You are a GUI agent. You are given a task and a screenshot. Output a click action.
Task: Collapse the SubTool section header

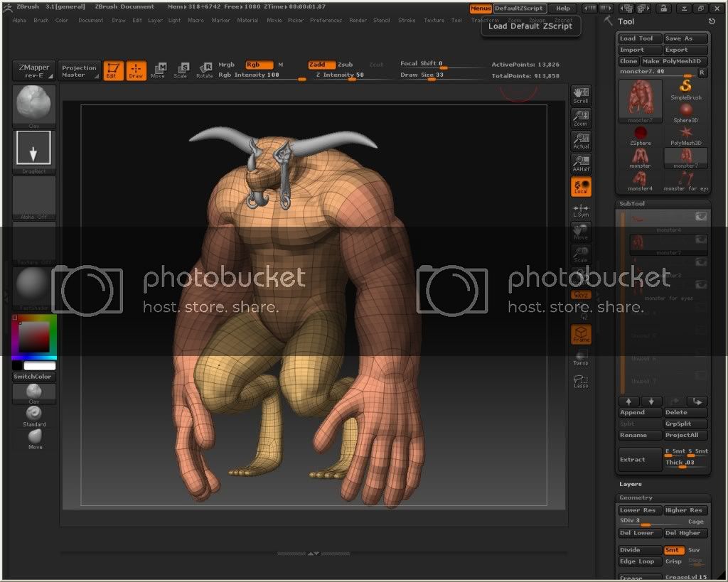tap(632, 204)
